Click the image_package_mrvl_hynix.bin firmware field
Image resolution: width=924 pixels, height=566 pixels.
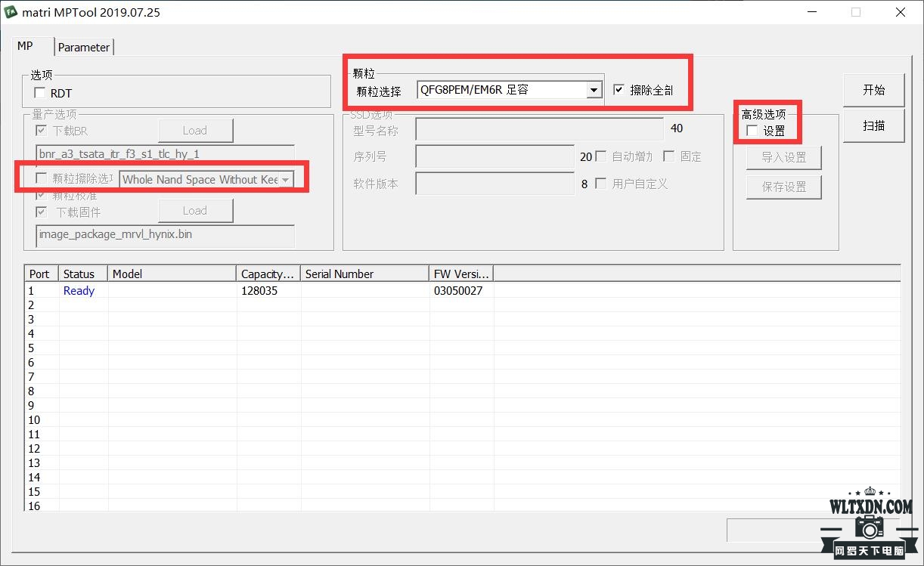(x=166, y=235)
